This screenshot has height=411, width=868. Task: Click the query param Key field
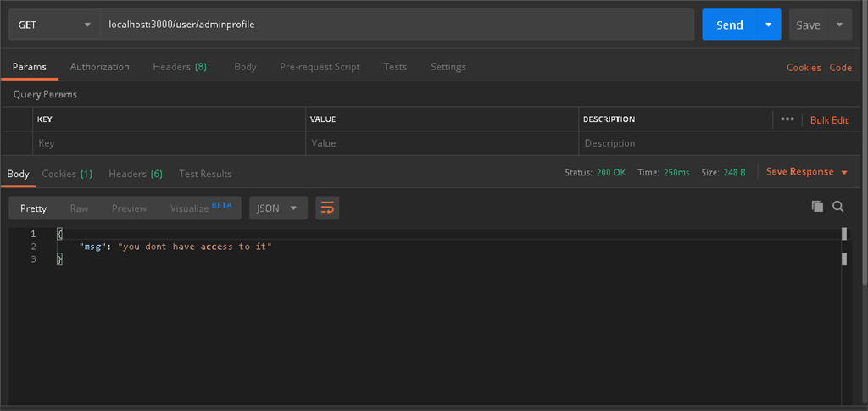point(170,143)
